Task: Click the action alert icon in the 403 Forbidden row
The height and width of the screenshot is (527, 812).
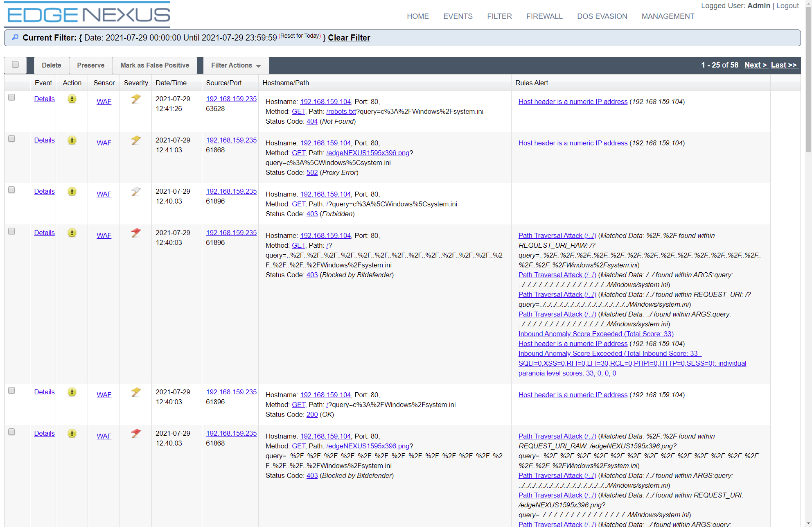Action: coord(72,191)
